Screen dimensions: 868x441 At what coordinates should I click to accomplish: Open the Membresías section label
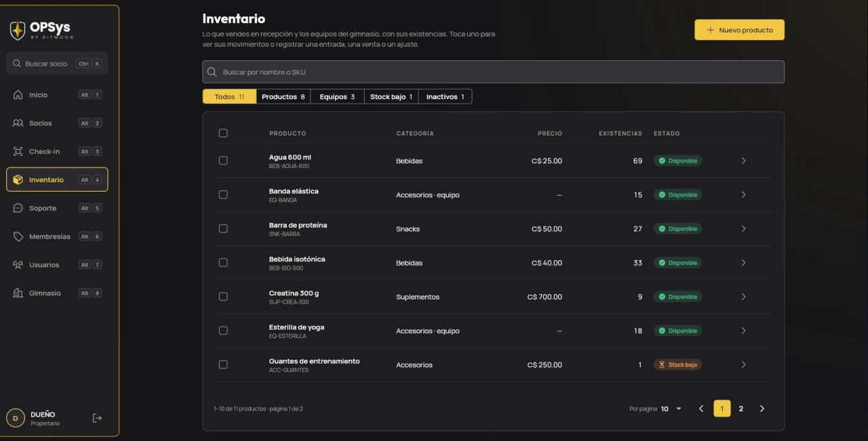point(50,236)
